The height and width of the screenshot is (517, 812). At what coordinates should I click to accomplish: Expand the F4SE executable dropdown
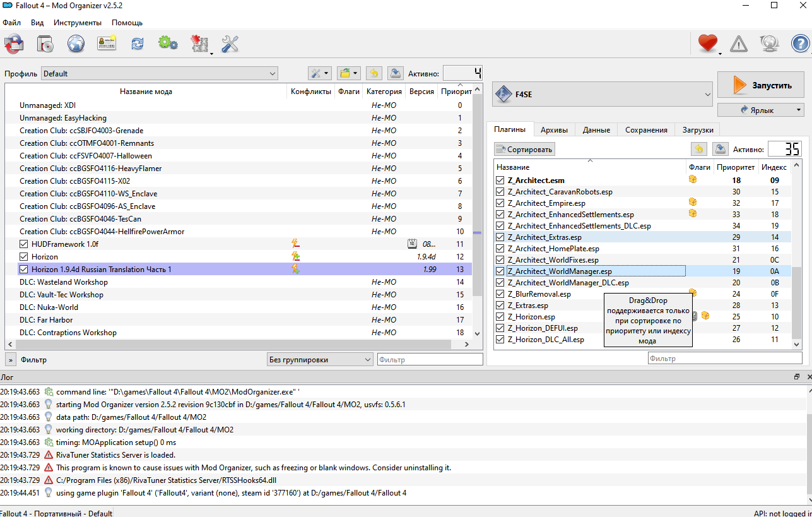603,94
